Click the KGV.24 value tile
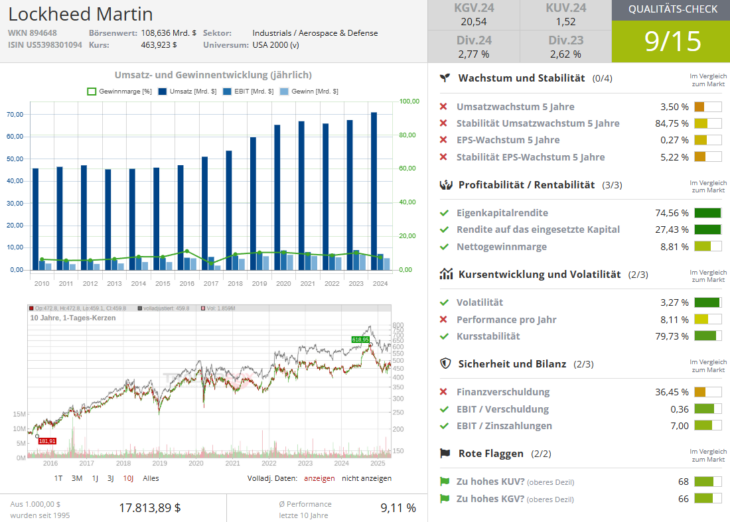The height and width of the screenshot is (522, 730). 473,15
